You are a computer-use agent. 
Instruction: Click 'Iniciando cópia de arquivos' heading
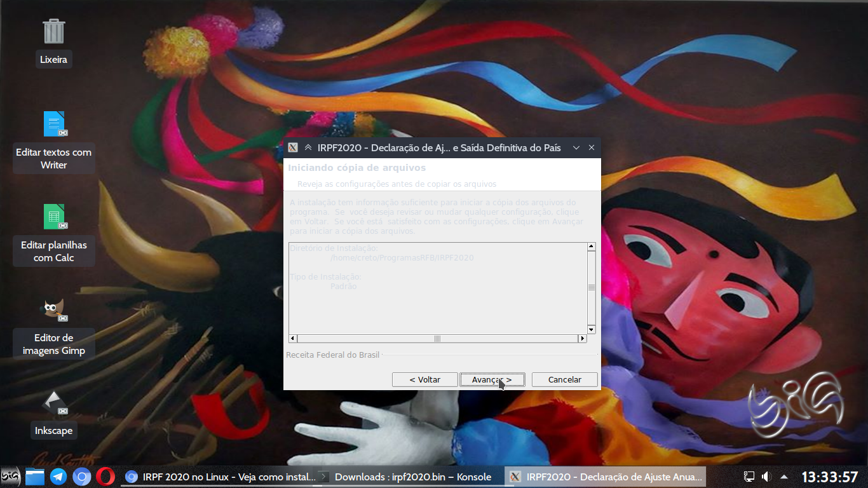(356, 168)
